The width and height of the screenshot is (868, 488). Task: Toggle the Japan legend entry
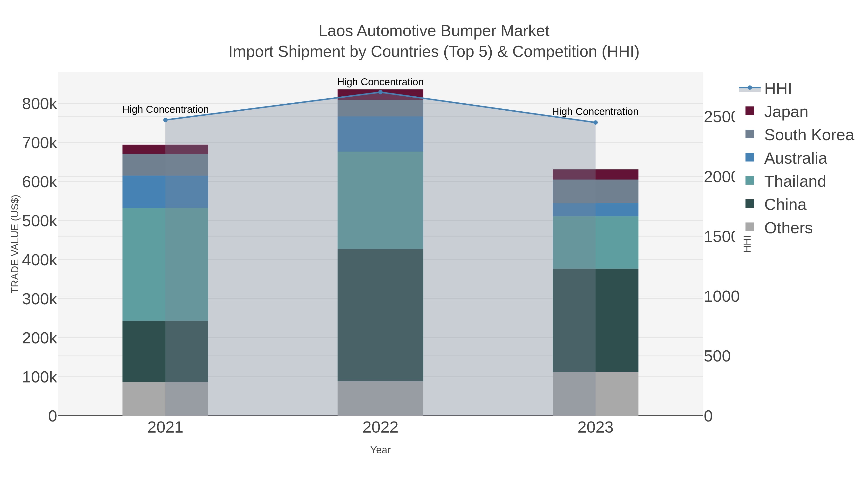777,112
